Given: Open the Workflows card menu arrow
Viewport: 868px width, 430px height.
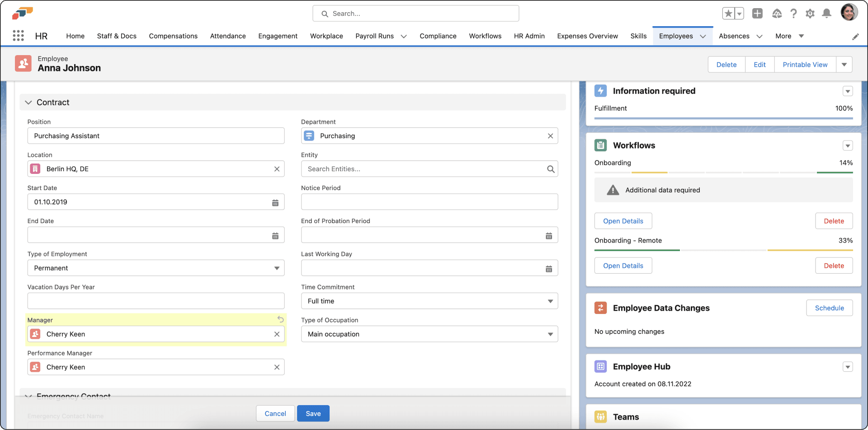Looking at the screenshot, I should pyautogui.click(x=848, y=145).
